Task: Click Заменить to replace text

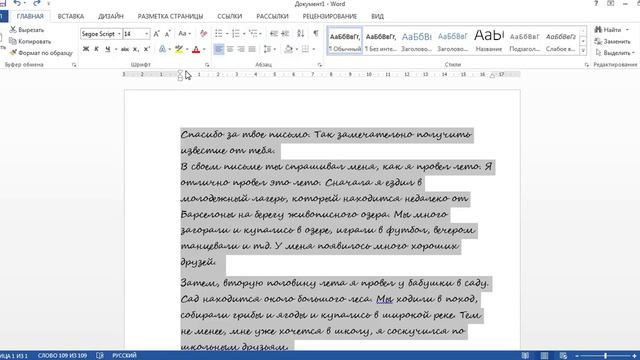Action: click(612, 42)
